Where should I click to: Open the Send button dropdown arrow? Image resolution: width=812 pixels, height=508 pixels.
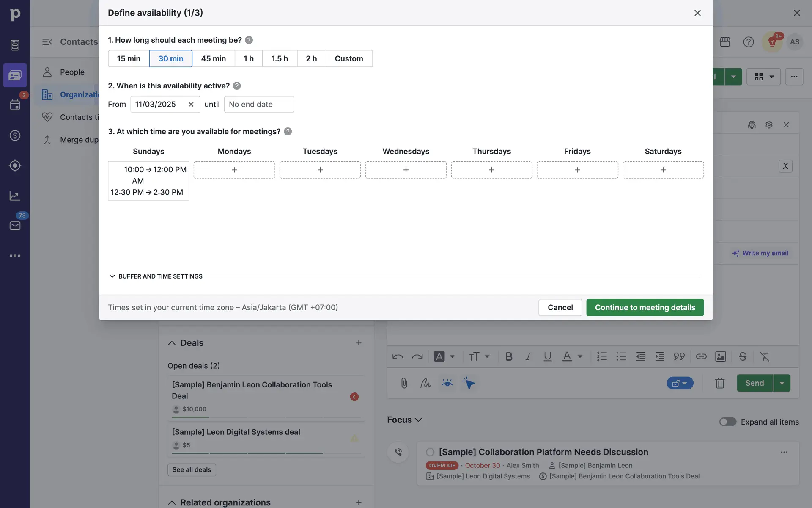782,383
